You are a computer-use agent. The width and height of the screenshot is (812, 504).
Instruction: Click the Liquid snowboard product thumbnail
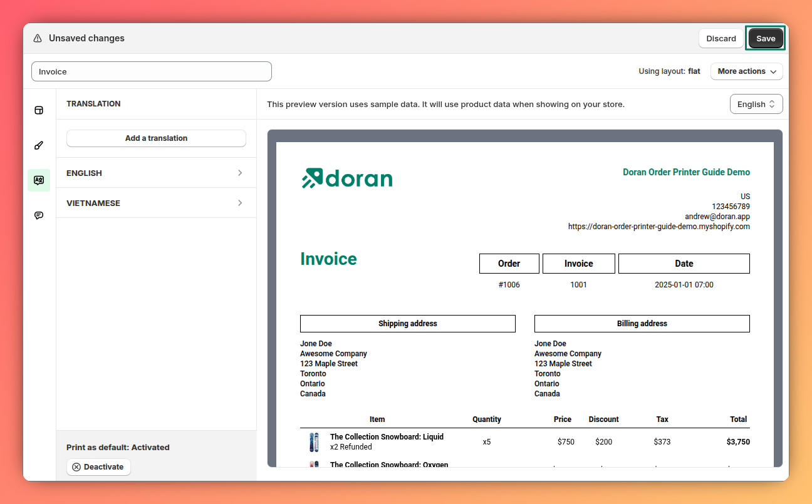pos(314,442)
